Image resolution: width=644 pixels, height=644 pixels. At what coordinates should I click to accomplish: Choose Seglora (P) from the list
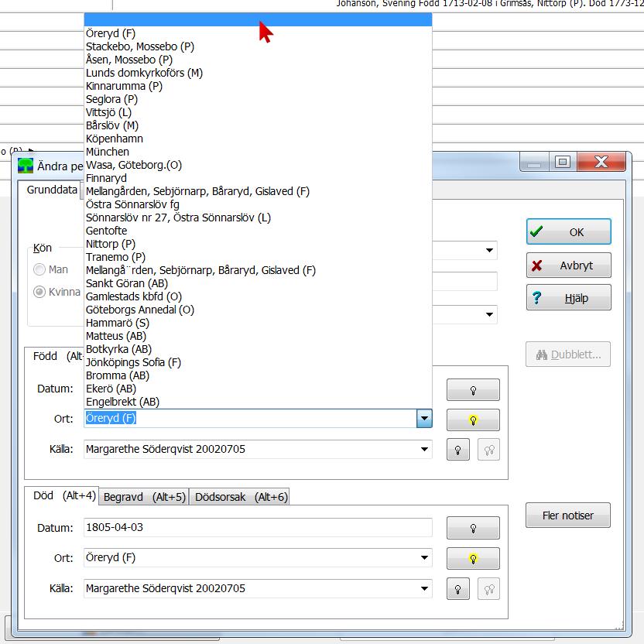(258, 99)
